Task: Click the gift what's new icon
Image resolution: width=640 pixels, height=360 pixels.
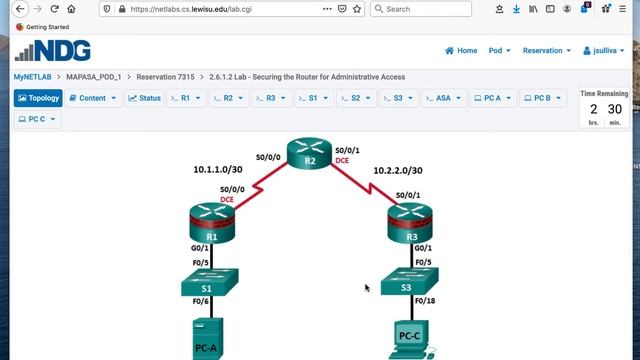Action: pos(606,9)
